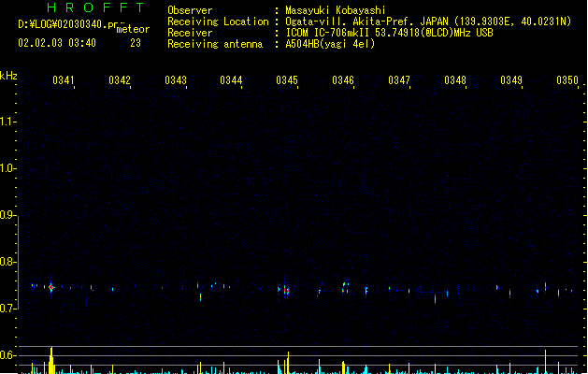Click the 'Observer' field label

[190, 10]
